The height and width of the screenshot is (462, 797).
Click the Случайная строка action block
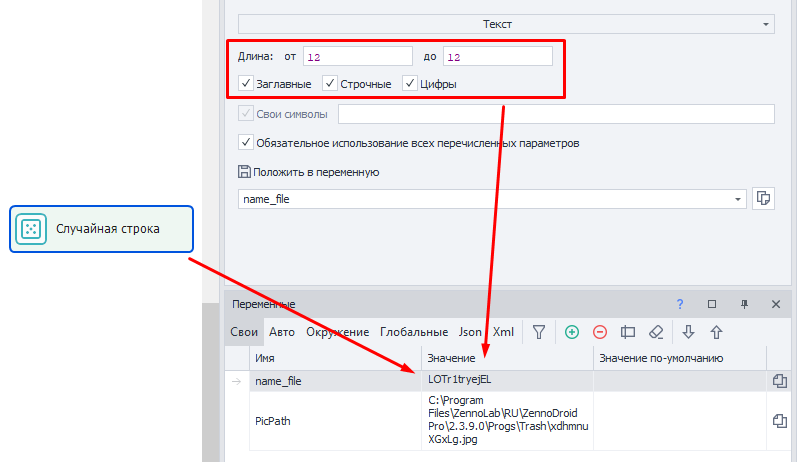101,230
